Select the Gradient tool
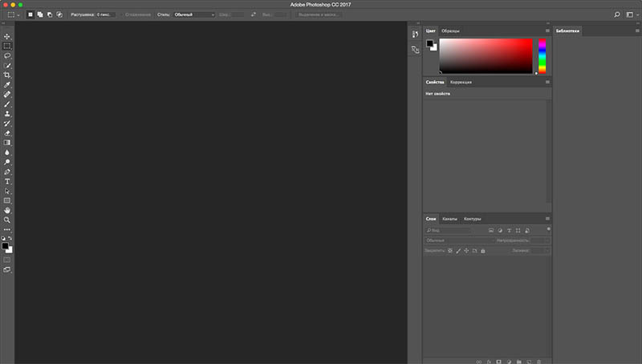Viewport: 642px width, 364px height. tap(7, 143)
